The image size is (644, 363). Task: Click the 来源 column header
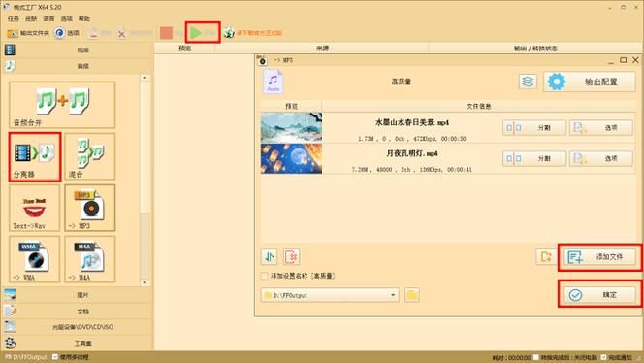[322, 49]
